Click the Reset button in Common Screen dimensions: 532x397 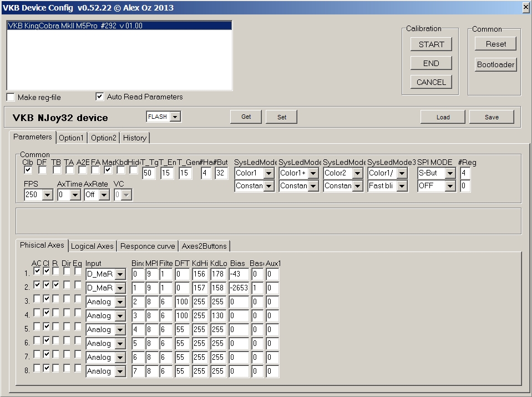click(495, 44)
